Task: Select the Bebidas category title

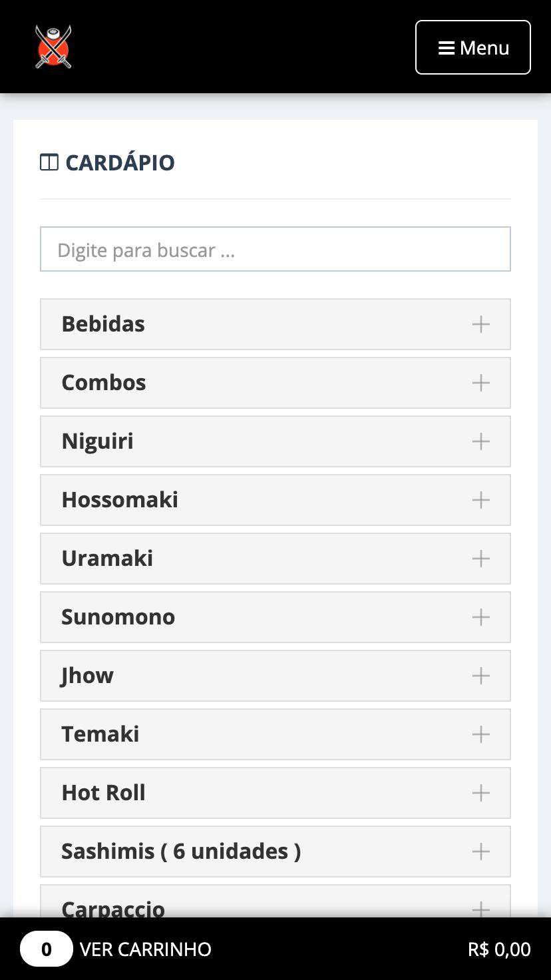Action: pos(103,324)
